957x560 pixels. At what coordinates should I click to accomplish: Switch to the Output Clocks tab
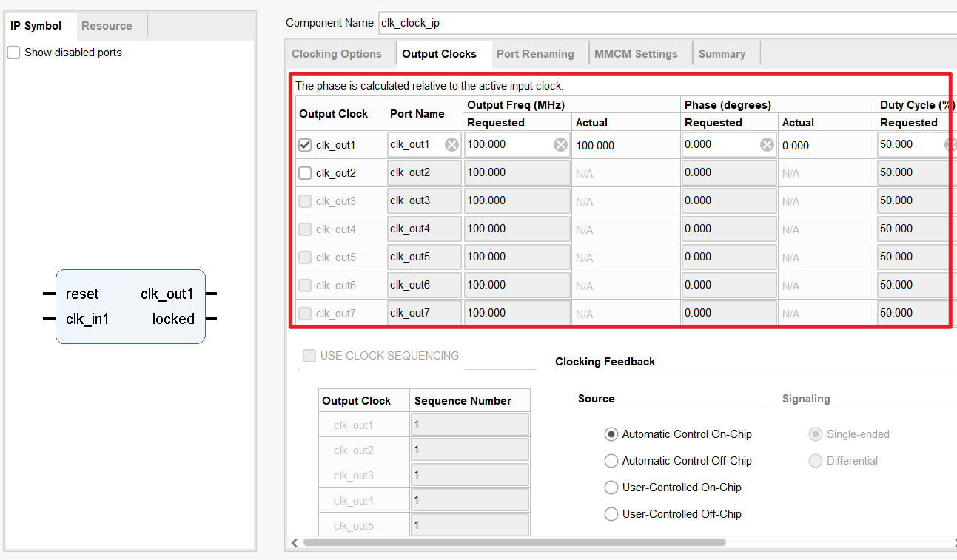[x=439, y=54]
